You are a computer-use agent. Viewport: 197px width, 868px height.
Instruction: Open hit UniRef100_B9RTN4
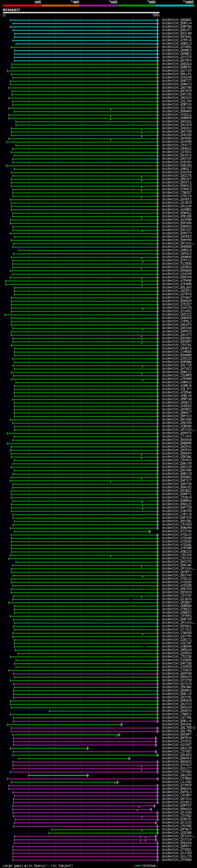click(x=177, y=26)
